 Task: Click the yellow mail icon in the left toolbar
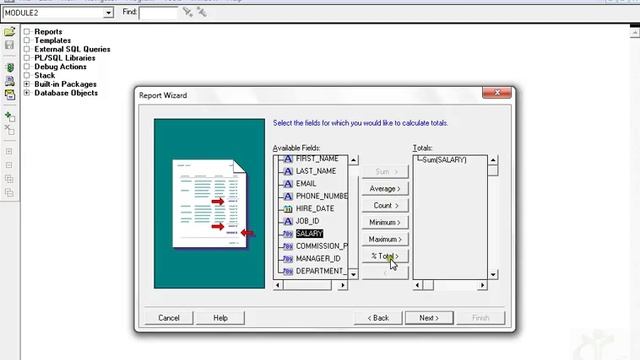pyautogui.click(x=10, y=95)
